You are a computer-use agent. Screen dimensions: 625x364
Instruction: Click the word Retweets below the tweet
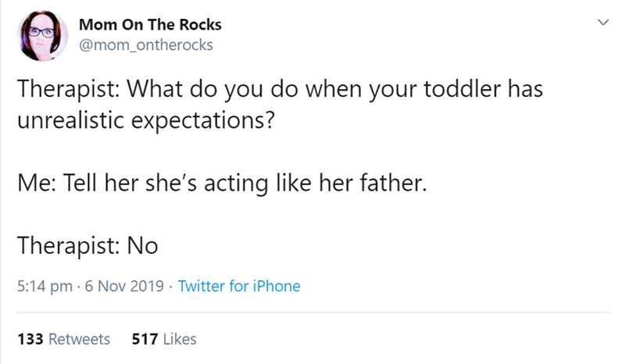[x=80, y=339]
